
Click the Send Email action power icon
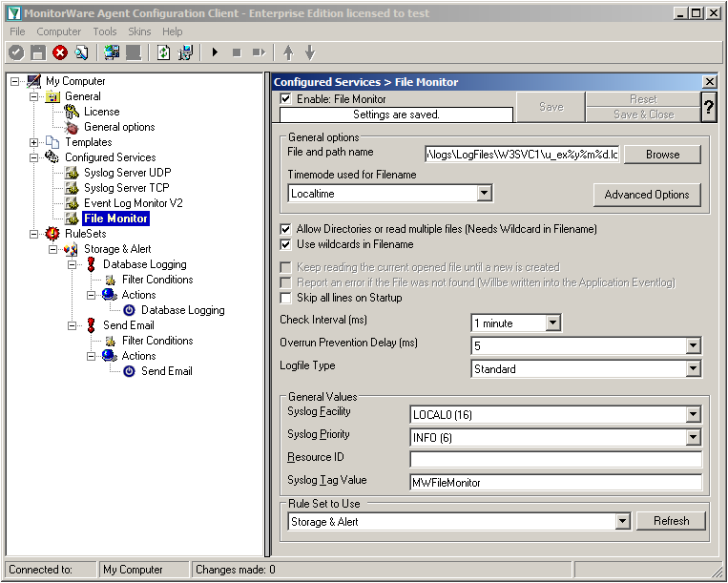129,371
